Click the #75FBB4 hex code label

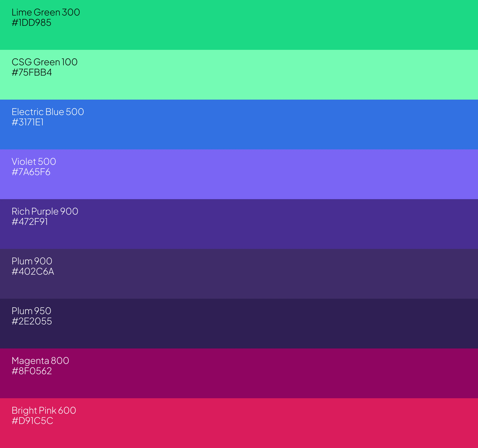point(32,72)
